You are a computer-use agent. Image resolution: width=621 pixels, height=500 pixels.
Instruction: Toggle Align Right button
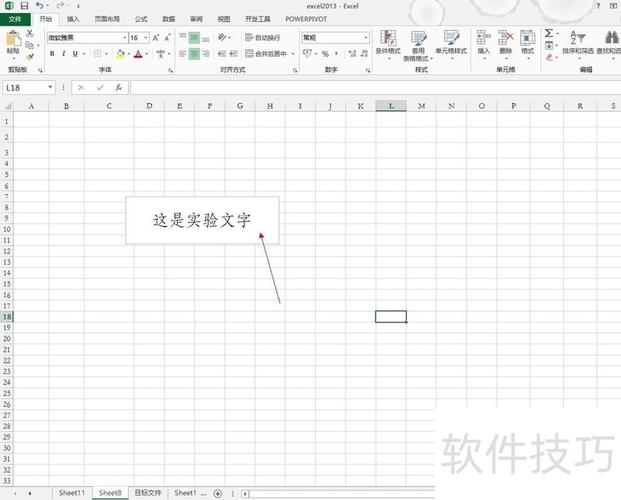(x=206, y=53)
